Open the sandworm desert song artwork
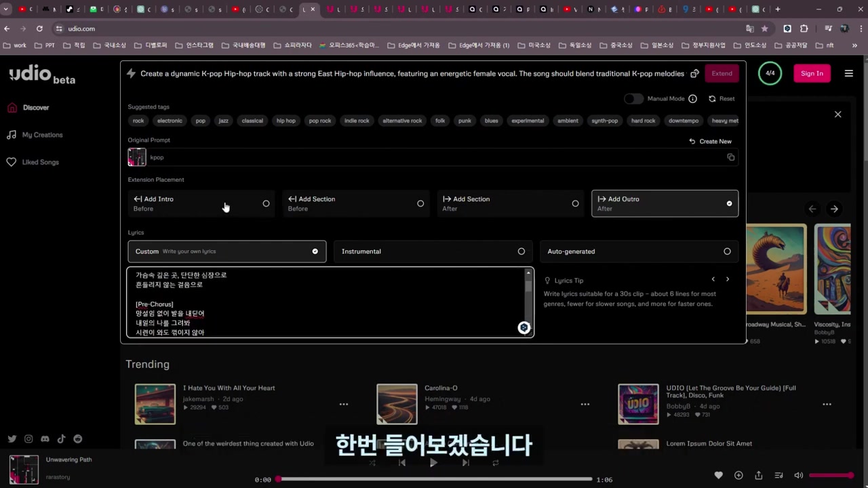 pos(776,269)
